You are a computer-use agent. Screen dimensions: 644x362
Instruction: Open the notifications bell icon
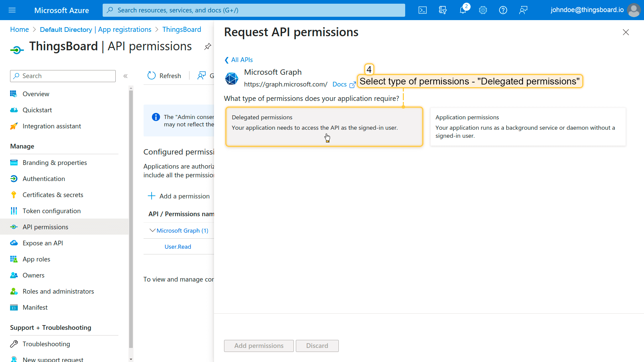pyautogui.click(x=463, y=10)
